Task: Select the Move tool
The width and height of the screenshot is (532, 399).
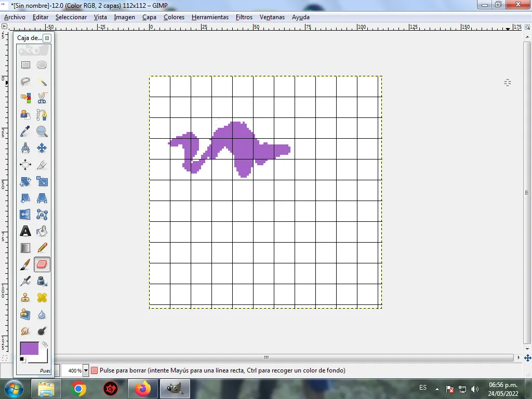Action: [42, 148]
